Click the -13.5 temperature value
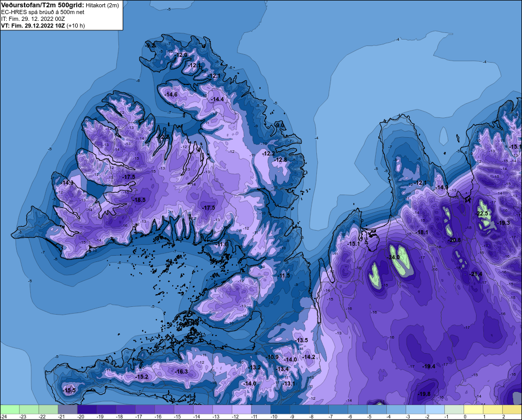The width and height of the screenshot is (522, 420). point(302,340)
